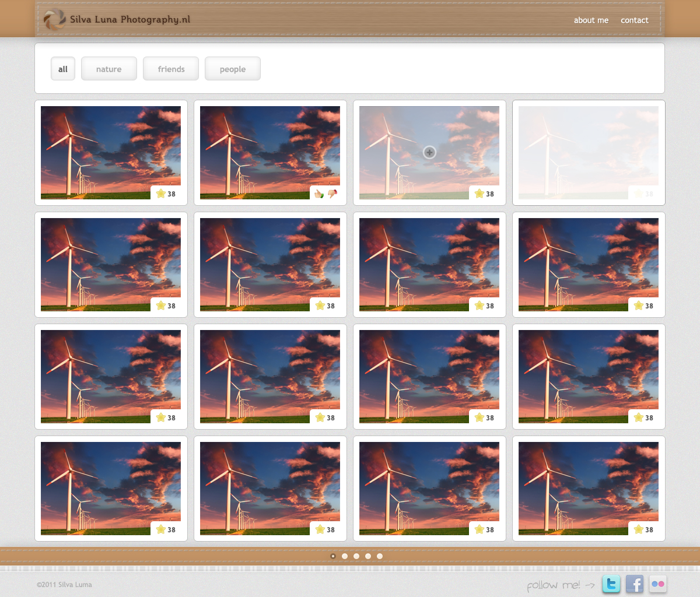The image size is (700, 597).
Task: Open the Twitter follow icon in the footer
Action: point(611,584)
